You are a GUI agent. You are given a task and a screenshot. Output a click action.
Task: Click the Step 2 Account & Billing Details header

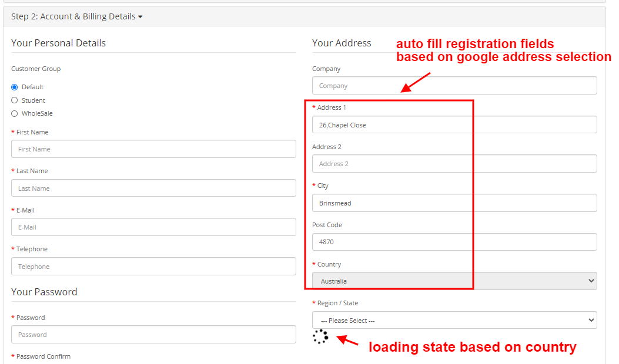pyautogui.click(x=73, y=17)
